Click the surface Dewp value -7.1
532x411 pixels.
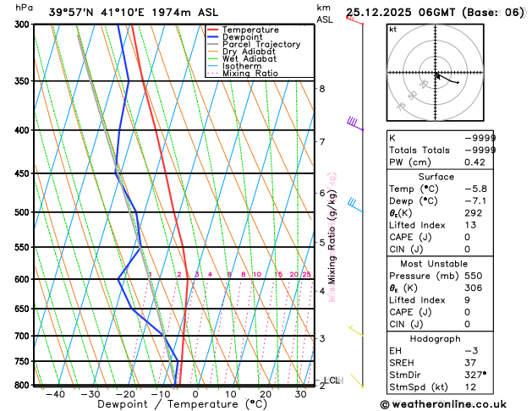tap(475, 200)
